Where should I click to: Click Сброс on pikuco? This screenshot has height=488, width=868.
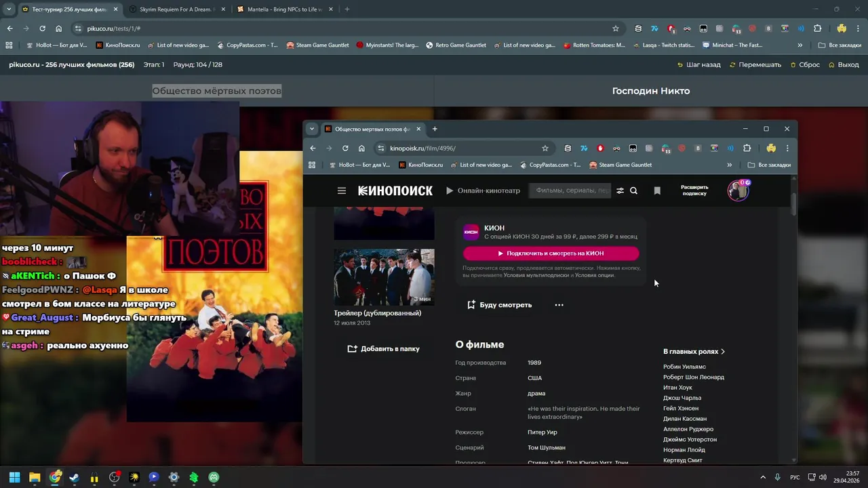[x=805, y=64]
